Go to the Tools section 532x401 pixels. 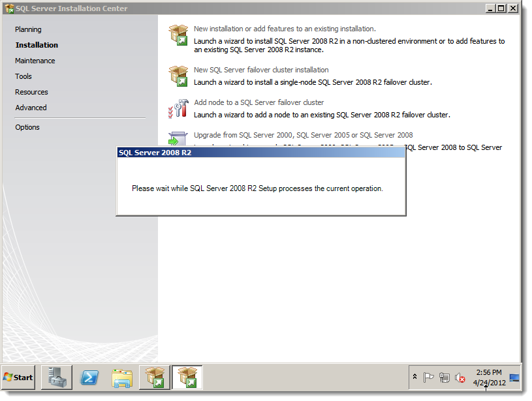pyautogui.click(x=23, y=76)
